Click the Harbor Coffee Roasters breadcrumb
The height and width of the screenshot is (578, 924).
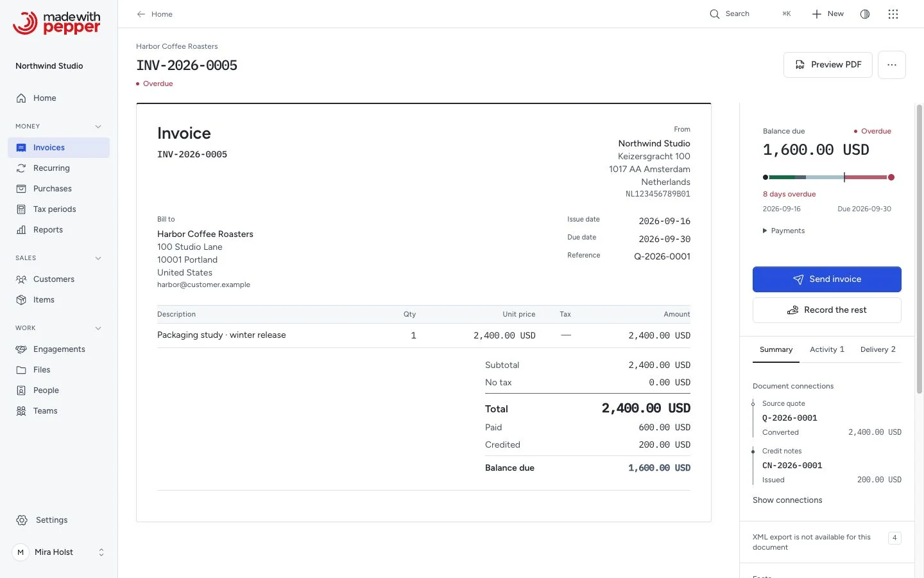(x=177, y=46)
